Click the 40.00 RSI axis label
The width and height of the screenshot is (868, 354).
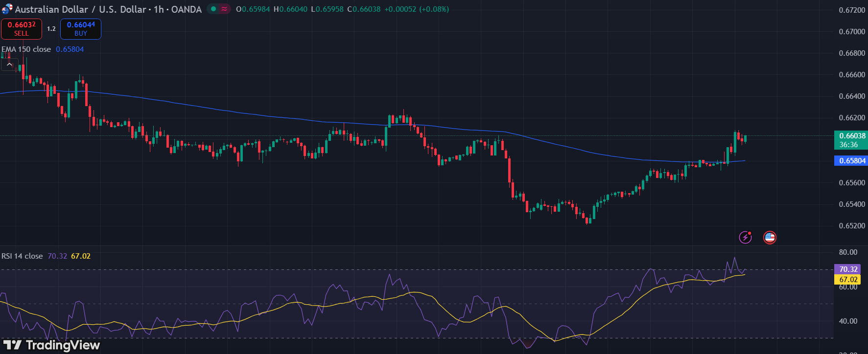(x=848, y=321)
